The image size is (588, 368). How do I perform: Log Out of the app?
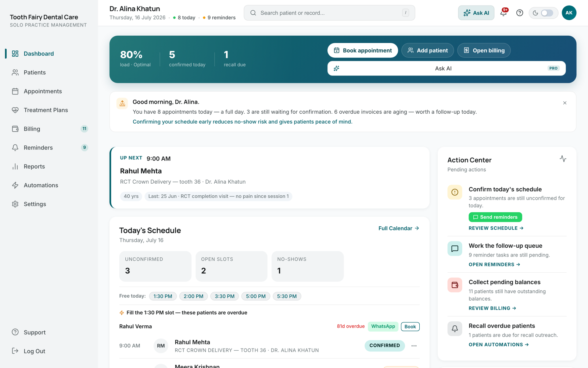coord(49,351)
